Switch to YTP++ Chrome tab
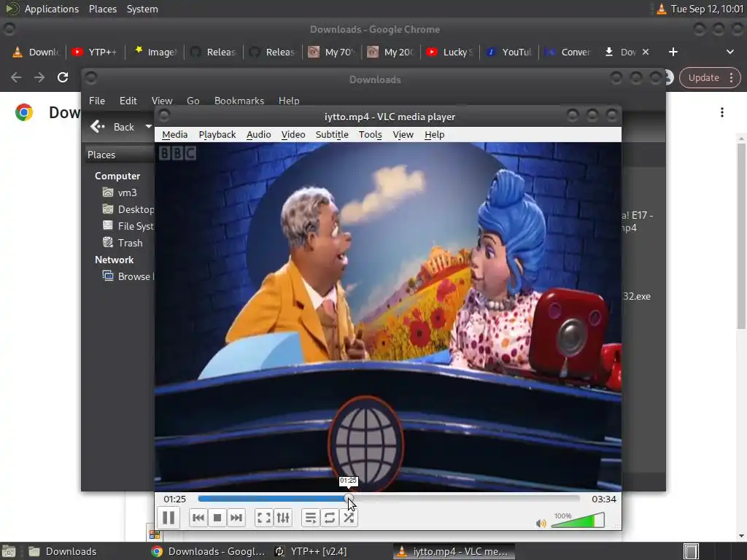The width and height of the screenshot is (747, 560). 96,52
